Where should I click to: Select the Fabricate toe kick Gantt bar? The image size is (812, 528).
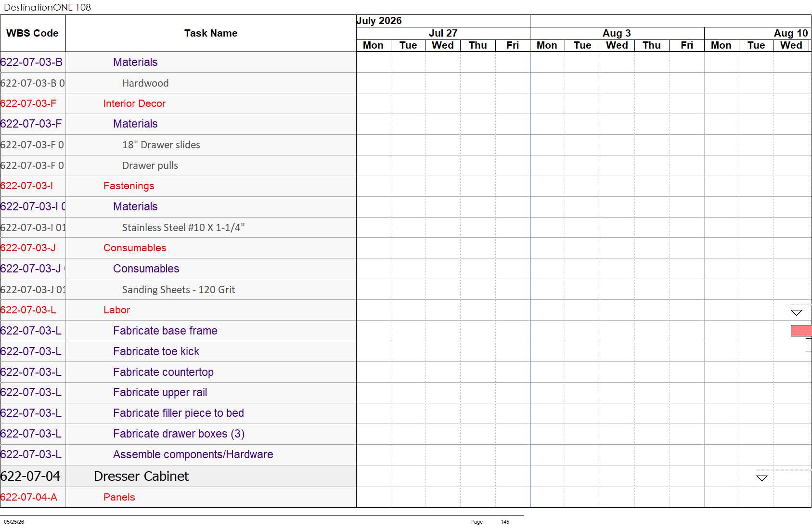809,345
